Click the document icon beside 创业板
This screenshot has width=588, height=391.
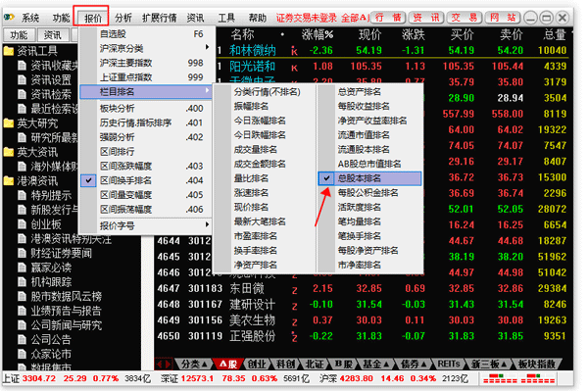coord(23,224)
